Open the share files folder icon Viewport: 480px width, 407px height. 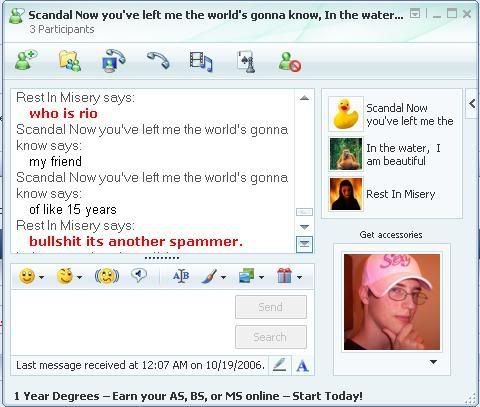pyautogui.click(x=70, y=61)
